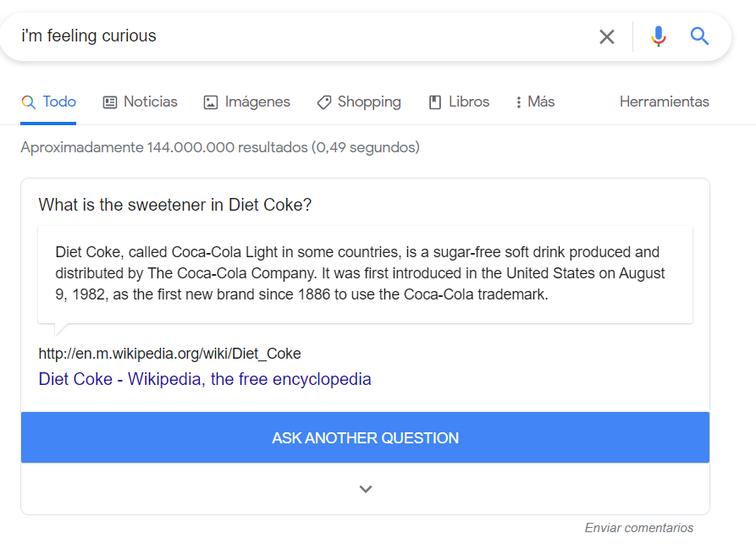The image size is (756, 544).
Task: Start voice search with the microphone icon
Action: [x=659, y=36]
